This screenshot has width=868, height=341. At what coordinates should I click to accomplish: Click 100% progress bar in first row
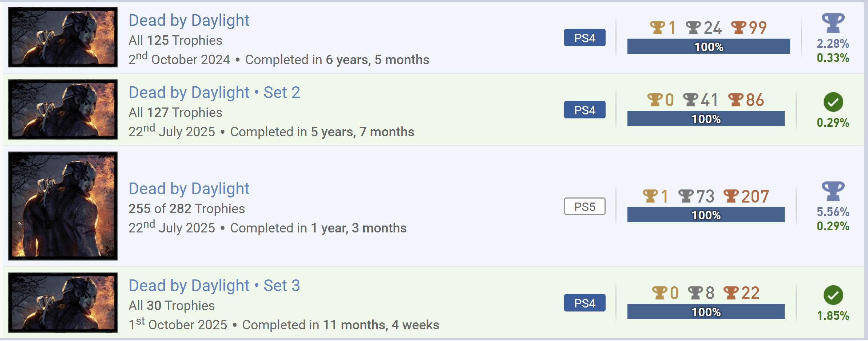(708, 47)
